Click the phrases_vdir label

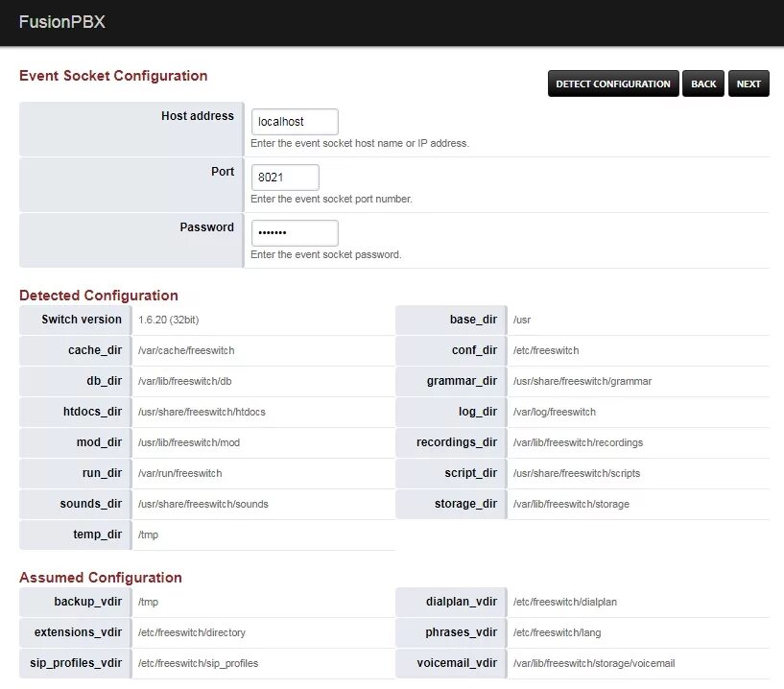462,632
